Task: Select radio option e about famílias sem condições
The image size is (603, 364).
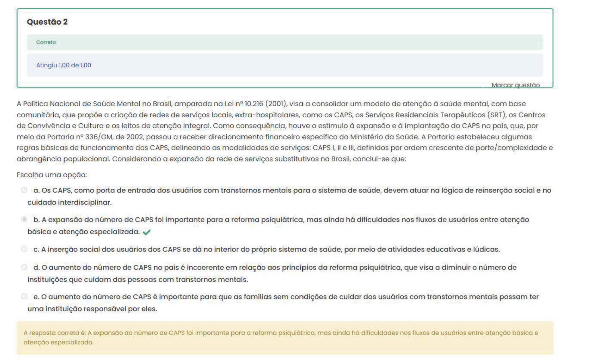Action: tap(24, 296)
